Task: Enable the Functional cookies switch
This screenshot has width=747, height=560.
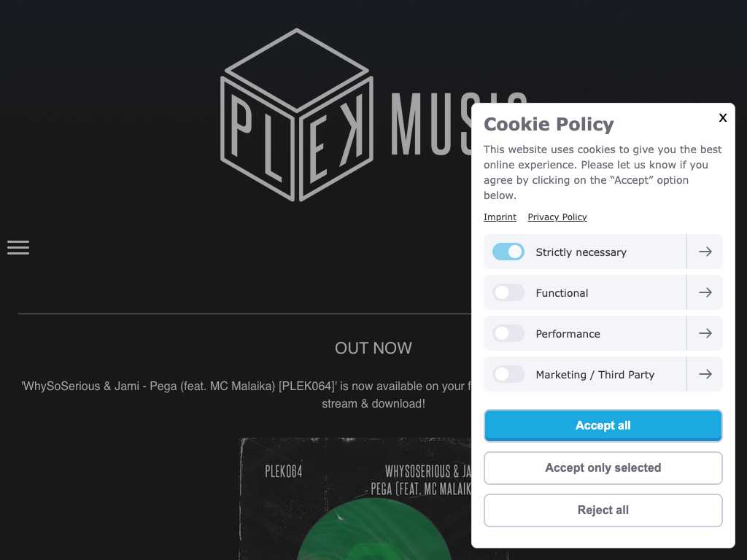Action: [x=508, y=292]
